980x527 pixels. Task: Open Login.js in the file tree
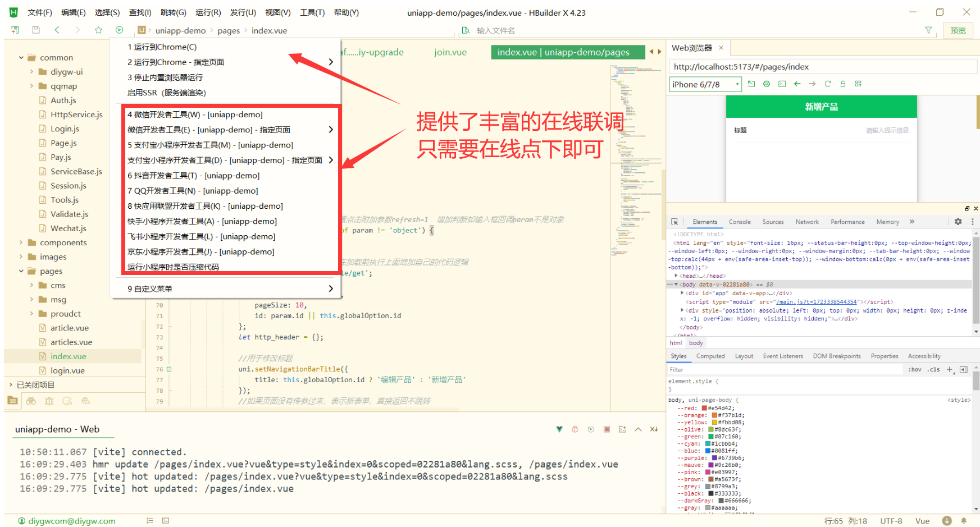pos(65,129)
